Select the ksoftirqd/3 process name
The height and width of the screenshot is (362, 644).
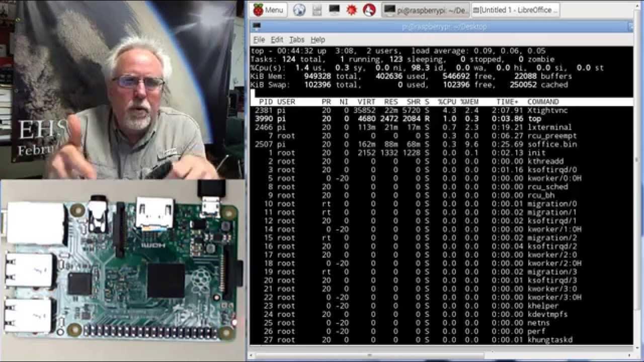[552, 280]
